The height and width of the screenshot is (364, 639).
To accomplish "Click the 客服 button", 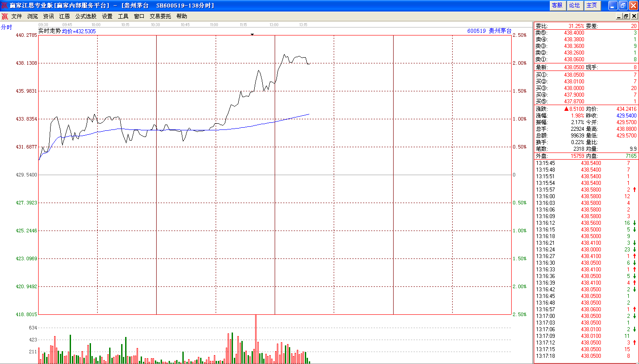I will pos(557,5).
